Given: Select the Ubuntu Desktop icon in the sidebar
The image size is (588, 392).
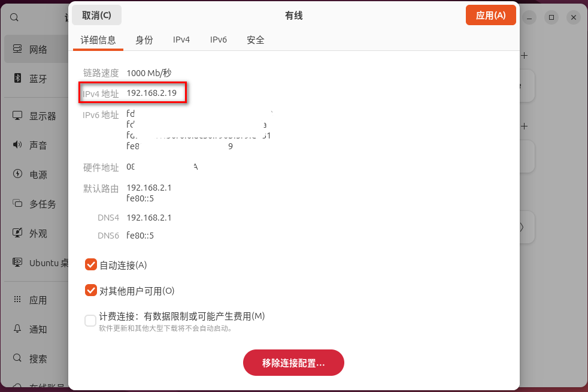Looking at the screenshot, I should [17, 262].
